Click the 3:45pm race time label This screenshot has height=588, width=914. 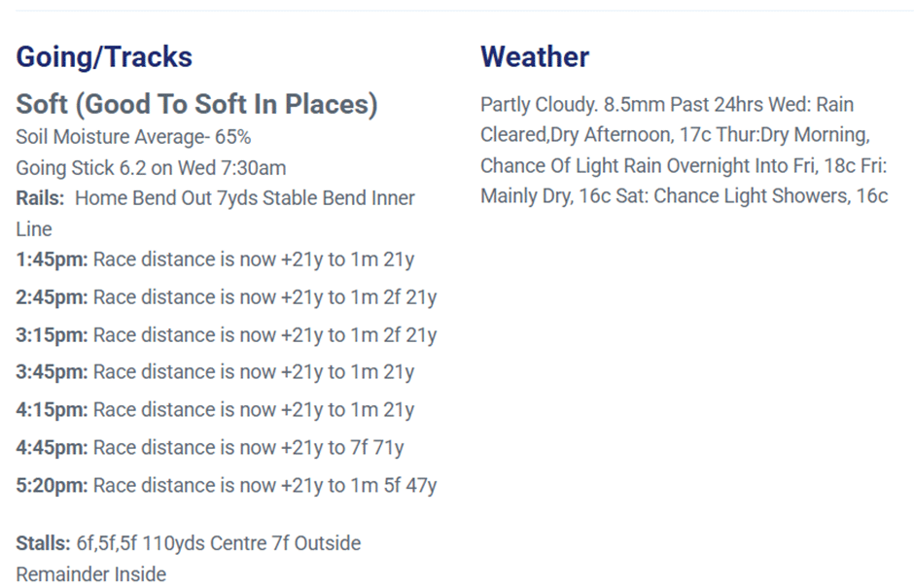52,372
